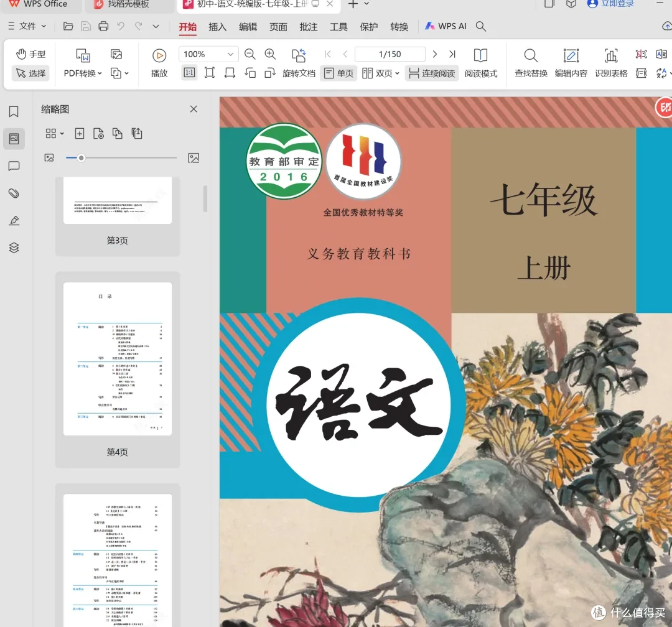
Task: Expand the new tab dropdown arrow
Action: pyautogui.click(x=366, y=4)
